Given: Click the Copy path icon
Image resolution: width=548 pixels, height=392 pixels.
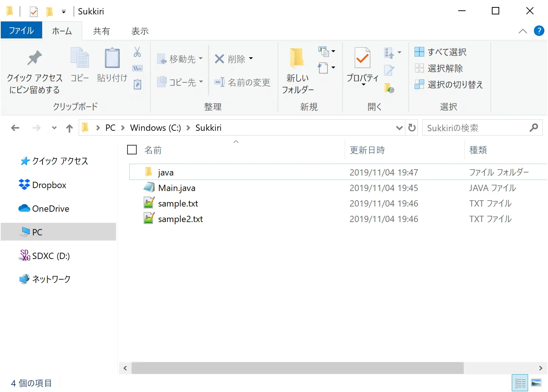Looking at the screenshot, I should click(137, 68).
